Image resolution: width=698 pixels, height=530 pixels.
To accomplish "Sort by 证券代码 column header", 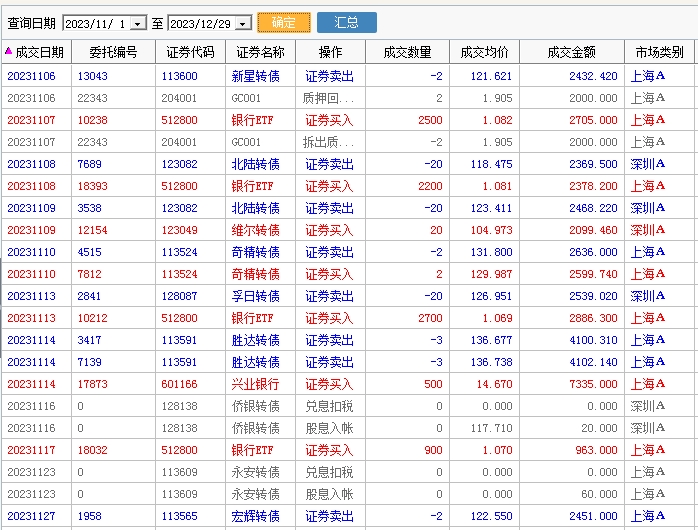I will click(190, 52).
